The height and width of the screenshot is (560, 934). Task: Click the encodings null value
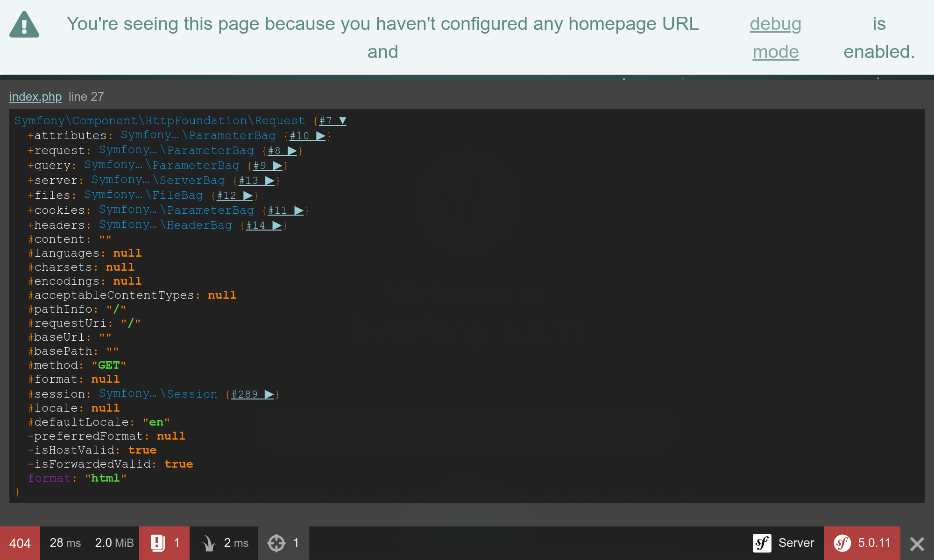click(127, 281)
